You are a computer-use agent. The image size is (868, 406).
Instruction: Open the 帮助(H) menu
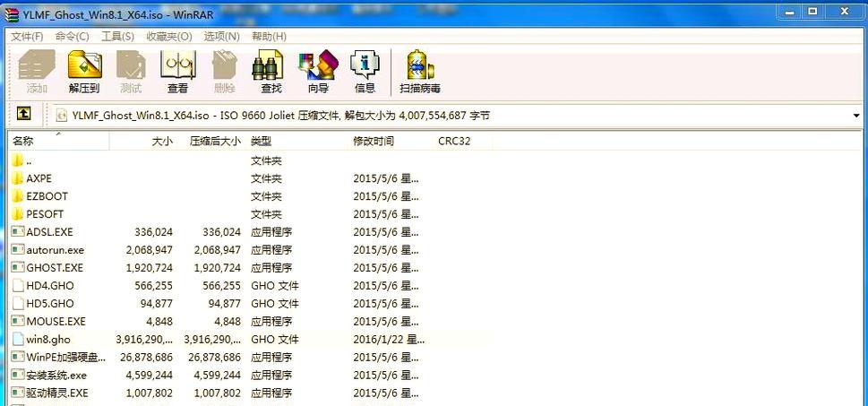(x=269, y=37)
